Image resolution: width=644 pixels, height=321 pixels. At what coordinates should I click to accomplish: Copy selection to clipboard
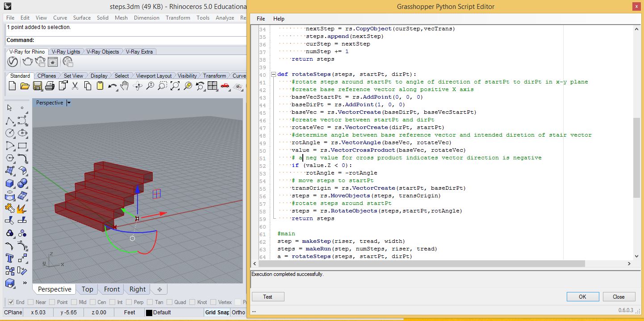[x=88, y=86]
